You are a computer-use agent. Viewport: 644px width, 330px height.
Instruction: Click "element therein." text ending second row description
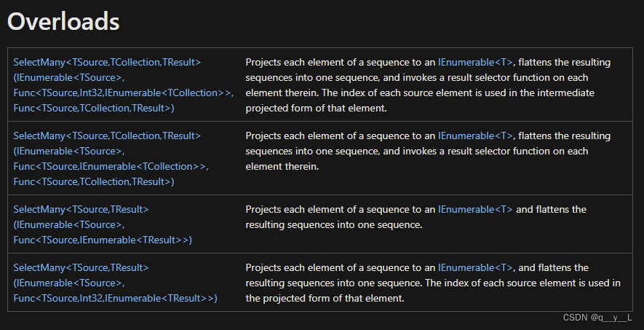point(282,167)
